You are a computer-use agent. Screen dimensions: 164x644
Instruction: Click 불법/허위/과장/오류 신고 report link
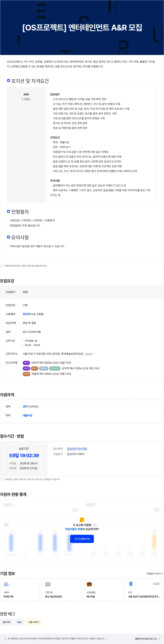148,639
